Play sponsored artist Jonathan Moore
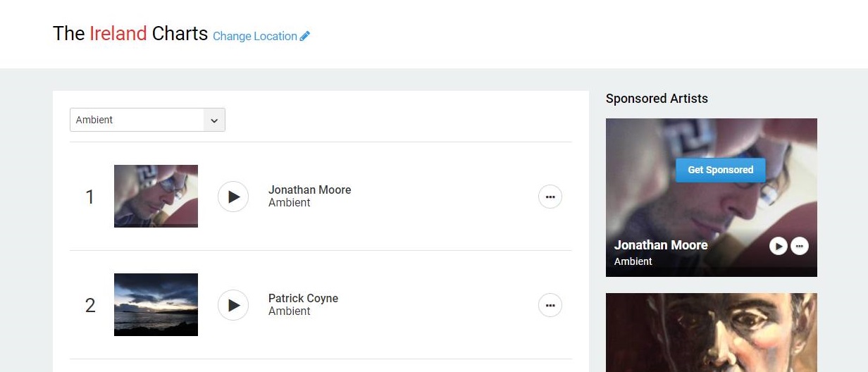Screen dimensions: 868x372 (778, 246)
